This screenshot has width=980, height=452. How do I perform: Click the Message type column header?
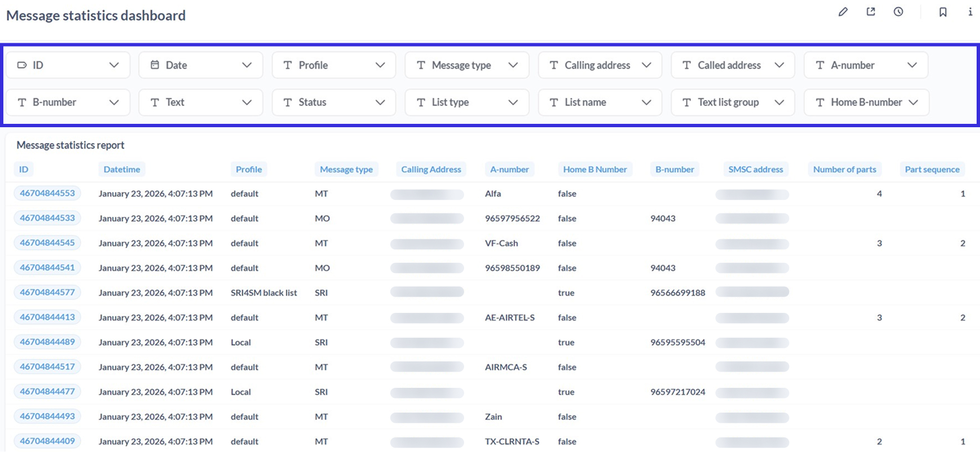346,169
